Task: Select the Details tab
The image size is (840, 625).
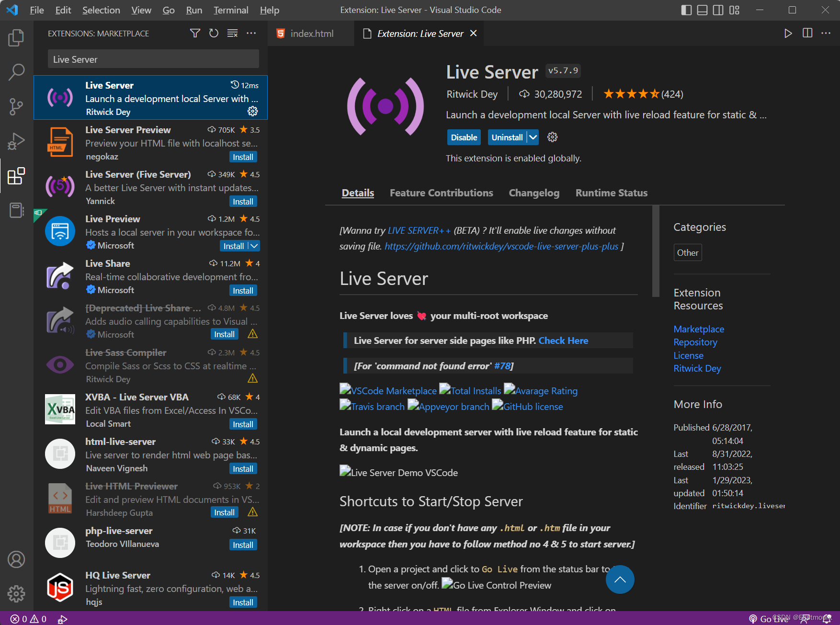Action: [x=358, y=193]
